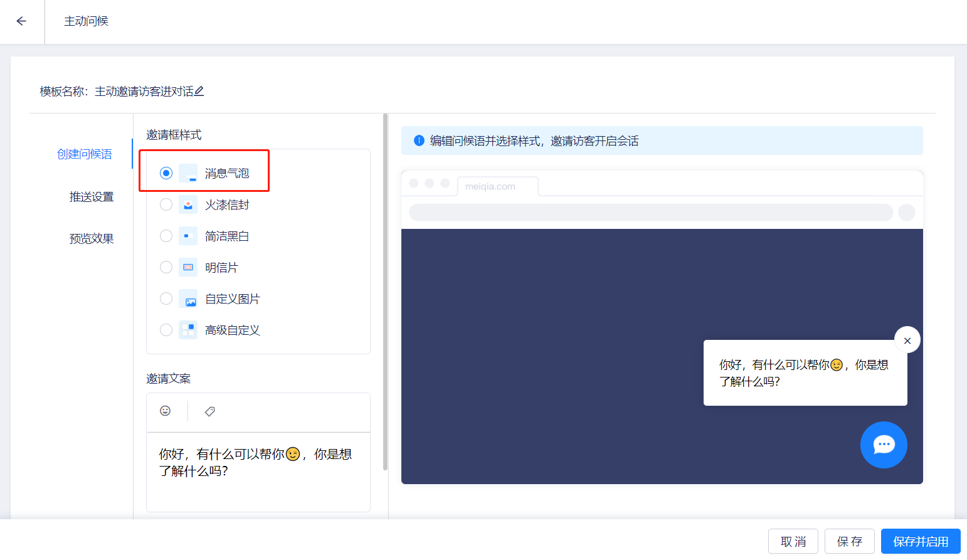Switch to the 预览效果 step

click(92, 239)
